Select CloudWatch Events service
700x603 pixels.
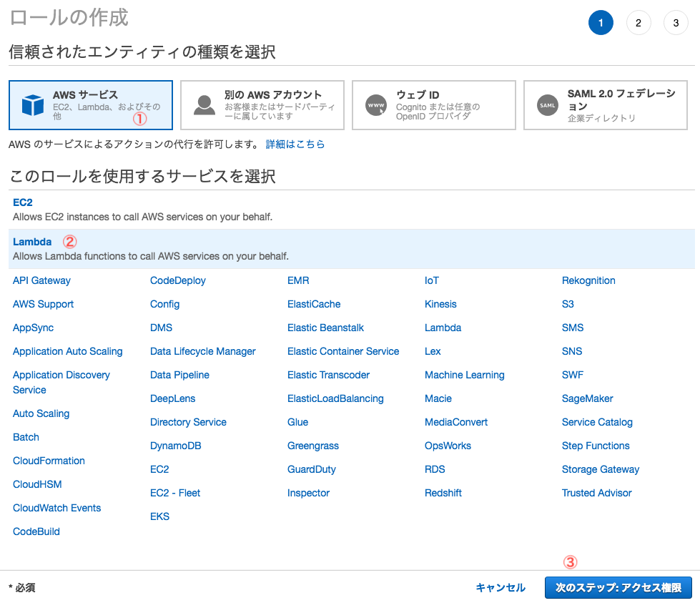tap(56, 509)
